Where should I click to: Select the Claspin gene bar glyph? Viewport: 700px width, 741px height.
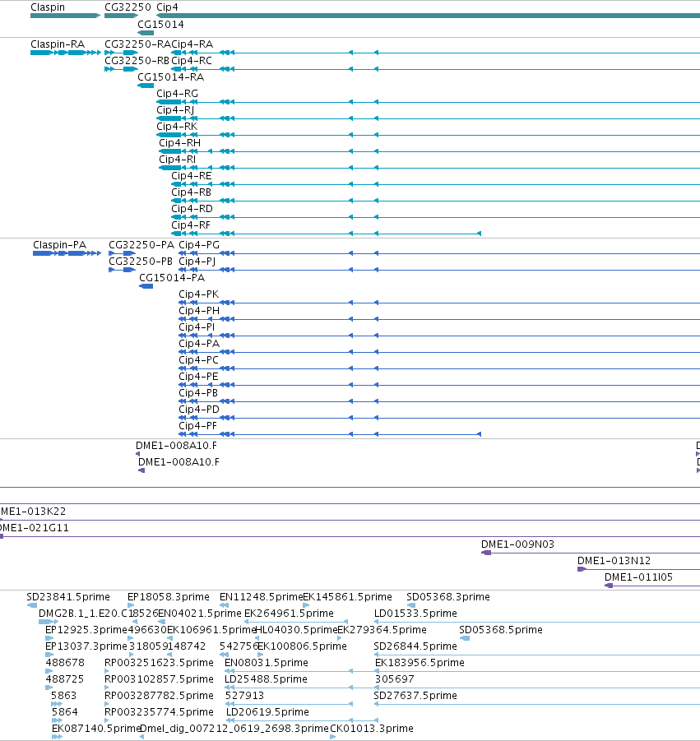point(65,16)
